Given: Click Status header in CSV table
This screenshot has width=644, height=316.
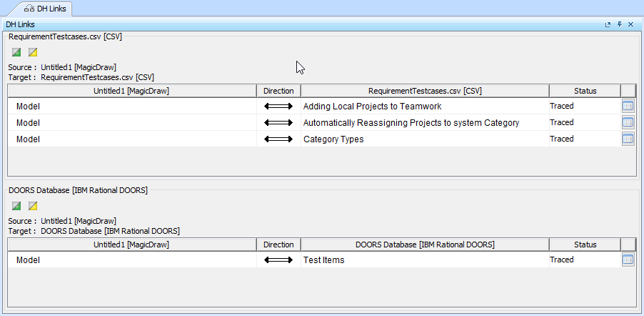Looking at the screenshot, I should point(585,91).
